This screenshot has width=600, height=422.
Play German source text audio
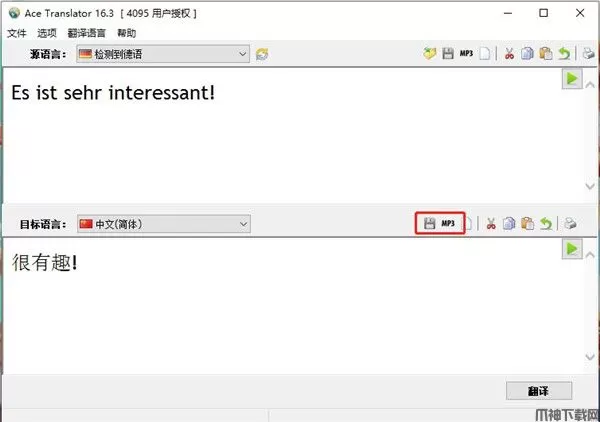tap(572, 79)
